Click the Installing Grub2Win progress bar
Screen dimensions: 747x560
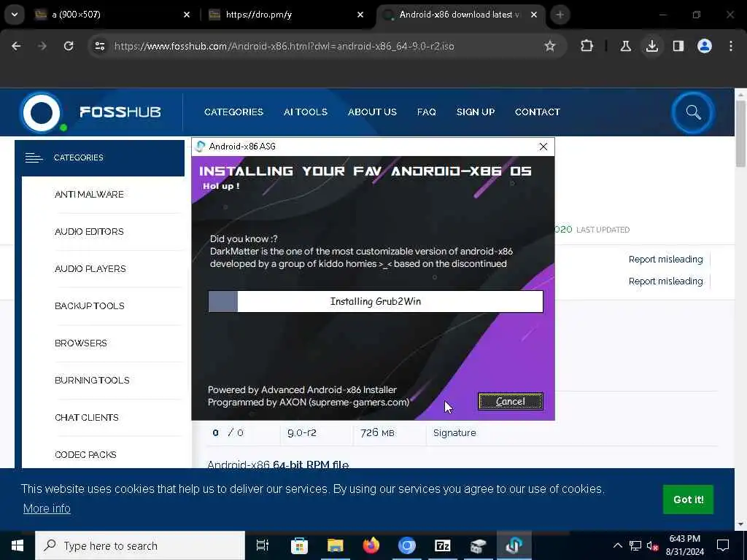click(376, 301)
